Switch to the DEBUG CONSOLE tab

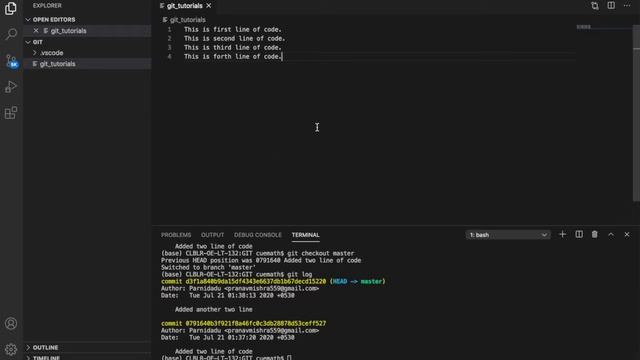[258, 235]
